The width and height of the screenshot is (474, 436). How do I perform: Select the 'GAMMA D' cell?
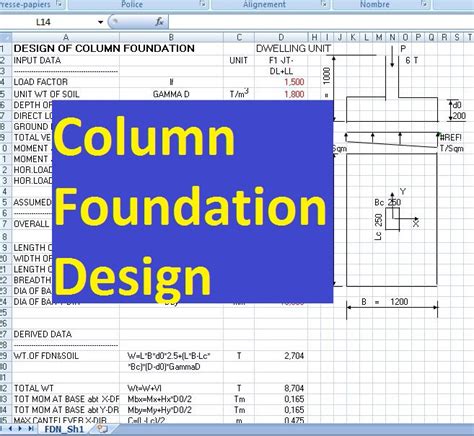point(171,94)
